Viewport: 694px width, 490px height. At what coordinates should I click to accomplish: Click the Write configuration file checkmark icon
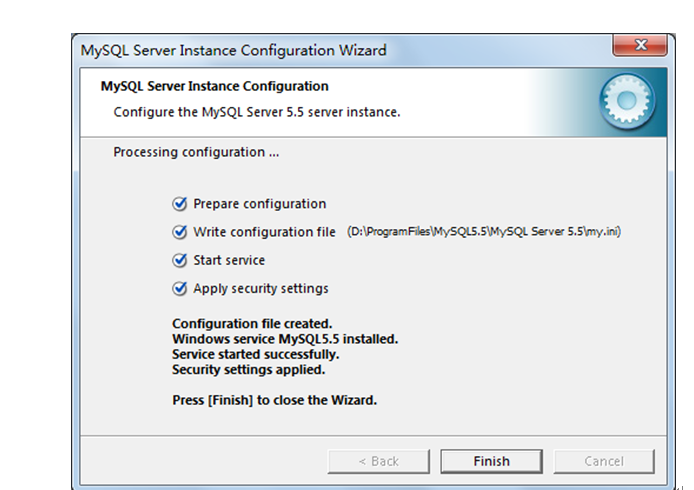pos(180,232)
